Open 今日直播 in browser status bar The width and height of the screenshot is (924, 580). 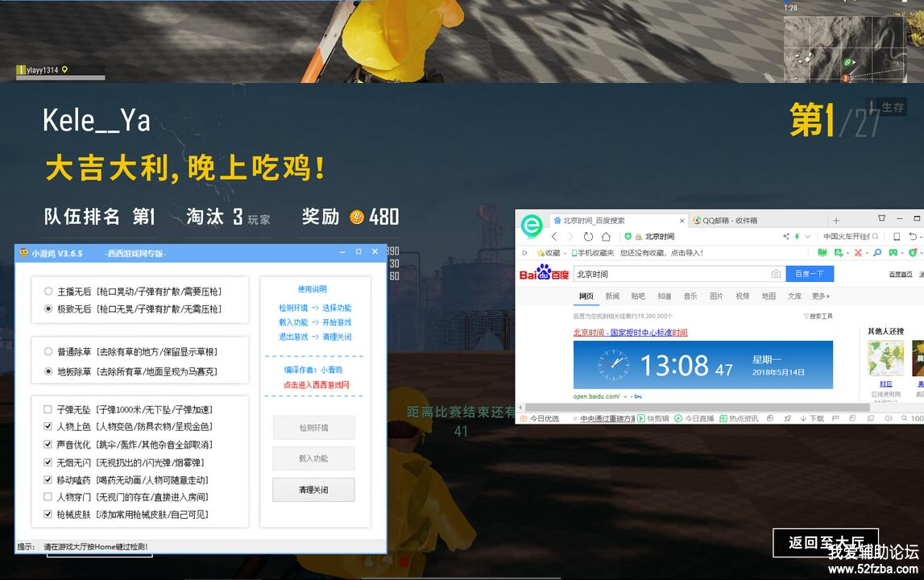pos(694,419)
